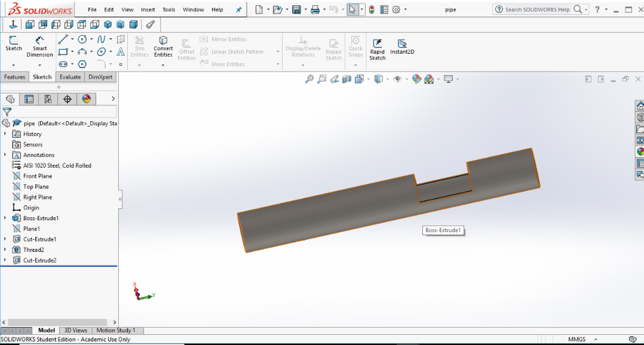Select the Circle sketch tool
644x345 pixels.
pyautogui.click(x=82, y=39)
